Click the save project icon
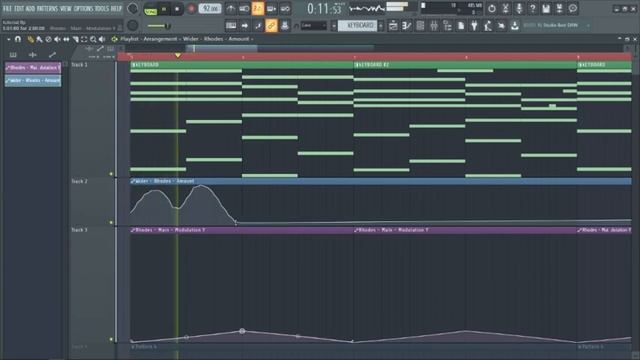 pos(546,9)
